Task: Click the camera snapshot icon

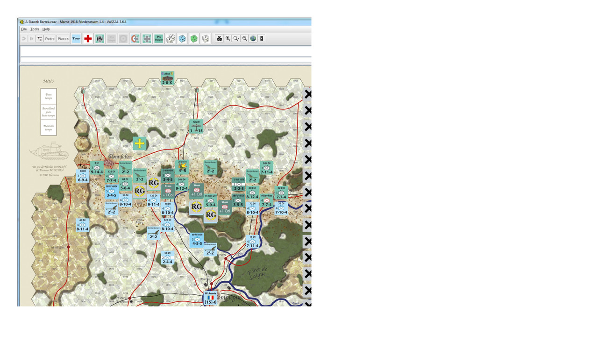Action: (219, 39)
